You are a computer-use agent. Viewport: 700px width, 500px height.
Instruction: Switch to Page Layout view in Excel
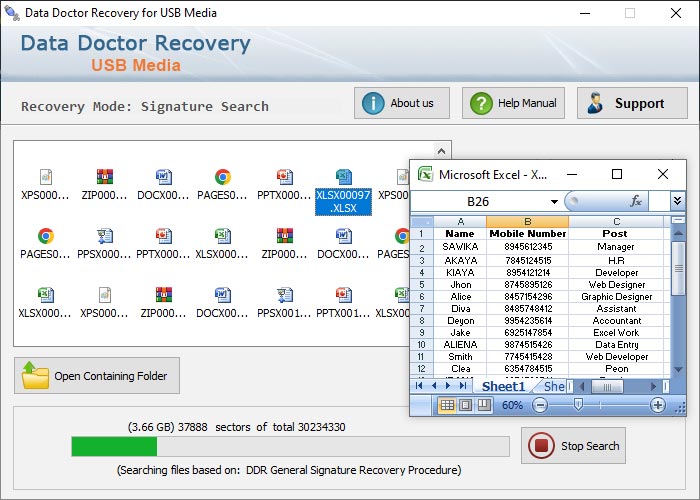pyautogui.click(x=466, y=405)
